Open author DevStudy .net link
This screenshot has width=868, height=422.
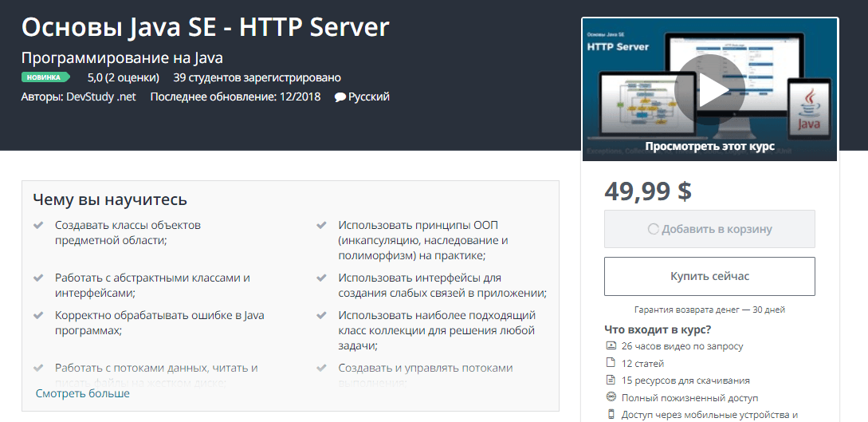coord(100,97)
